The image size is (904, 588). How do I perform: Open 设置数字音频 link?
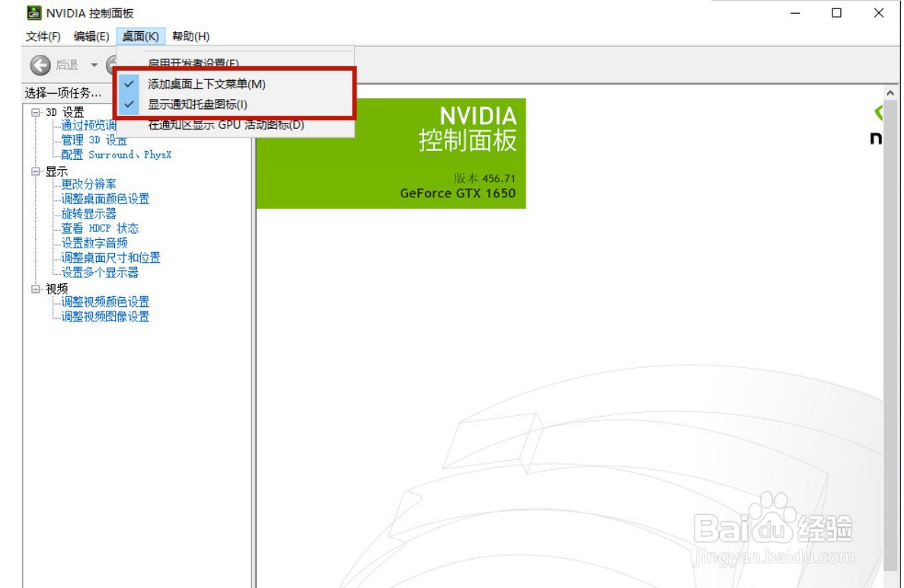point(94,243)
